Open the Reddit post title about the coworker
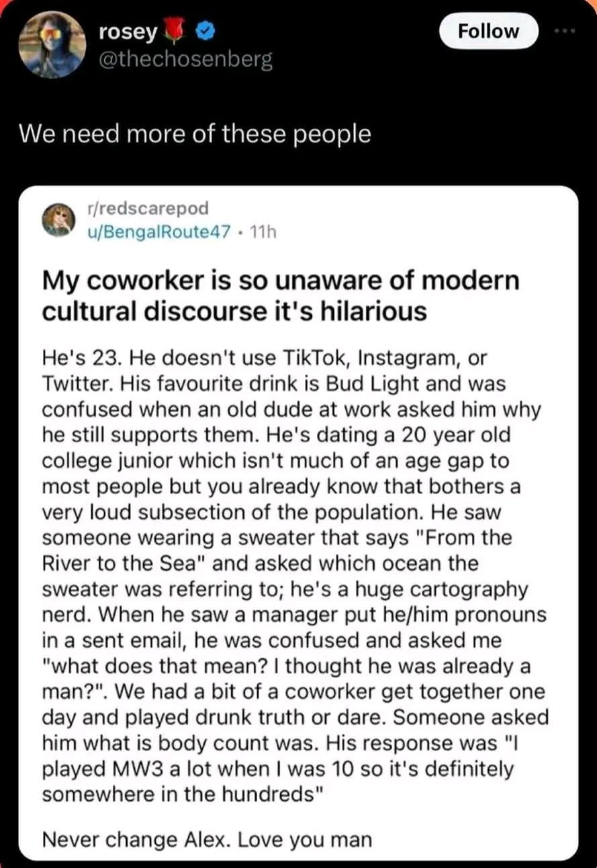 pos(280,295)
